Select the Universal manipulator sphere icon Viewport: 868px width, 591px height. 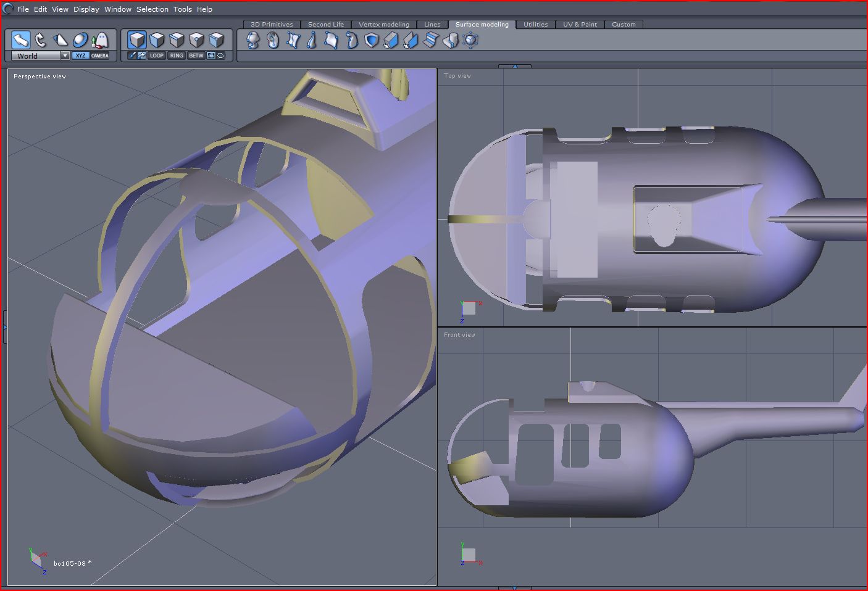(80, 40)
